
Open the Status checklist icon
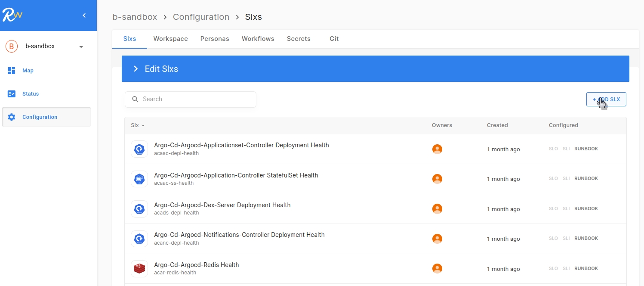pyautogui.click(x=12, y=94)
